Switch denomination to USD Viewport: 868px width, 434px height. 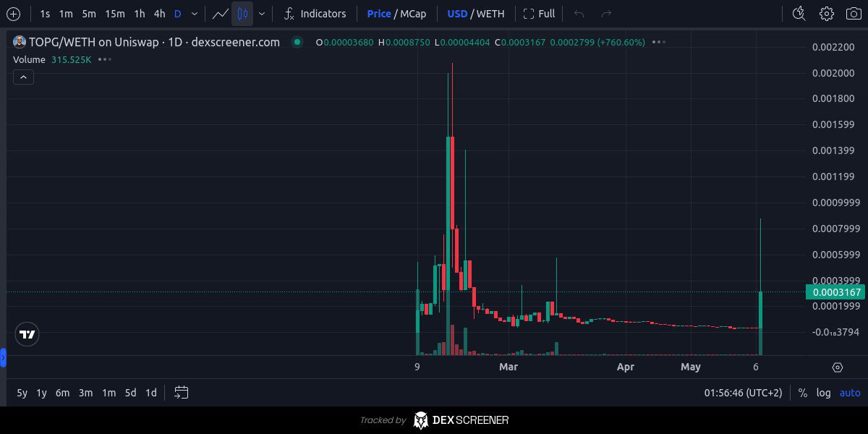pyautogui.click(x=457, y=14)
